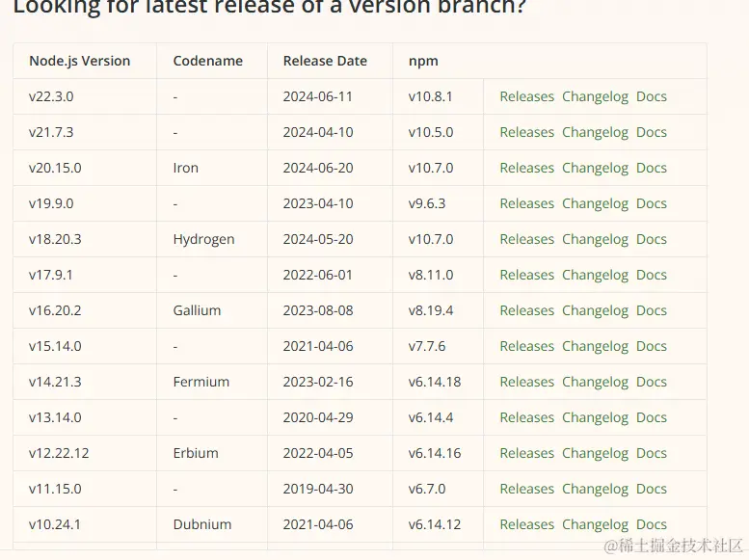The height and width of the screenshot is (560, 749).
Task: Open Changelog link for v11.15.0
Action: [x=595, y=490]
